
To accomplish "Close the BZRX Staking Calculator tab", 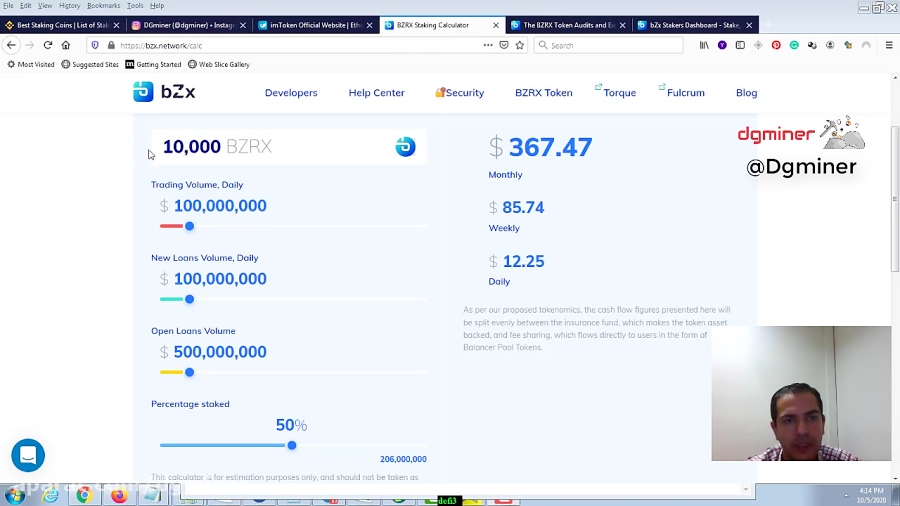I will pyautogui.click(x=496, y=25).
